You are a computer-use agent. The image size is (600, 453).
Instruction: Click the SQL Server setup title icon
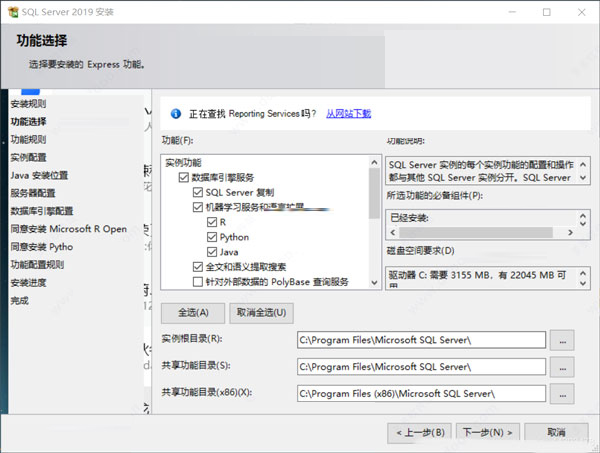(x=13, y=12)
